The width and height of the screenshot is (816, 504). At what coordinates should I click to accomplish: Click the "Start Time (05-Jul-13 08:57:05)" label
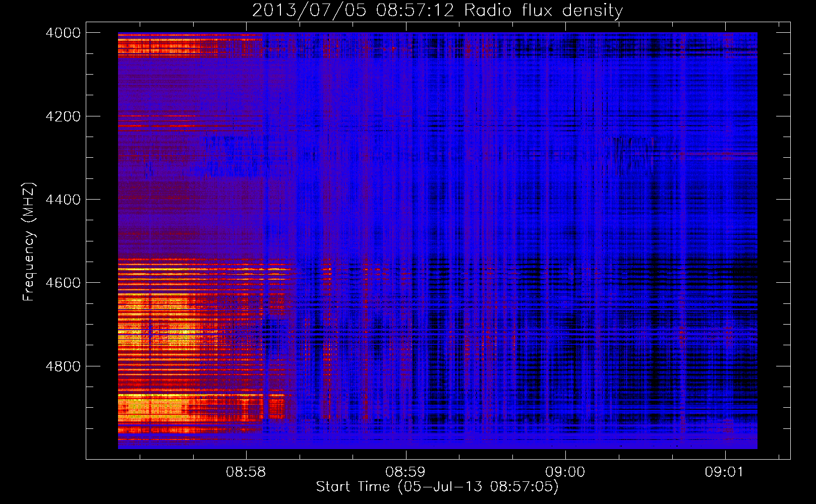437,487
